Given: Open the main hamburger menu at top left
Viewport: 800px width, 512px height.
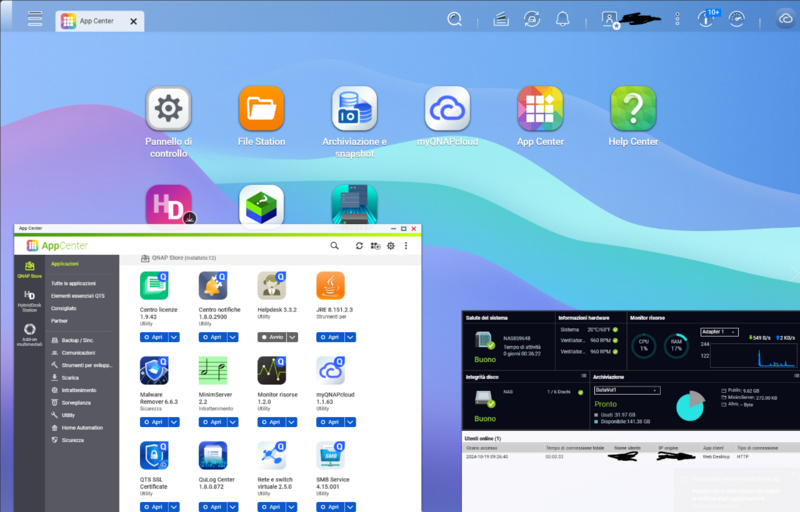Looking at the screenshot, I should [35, 19].
